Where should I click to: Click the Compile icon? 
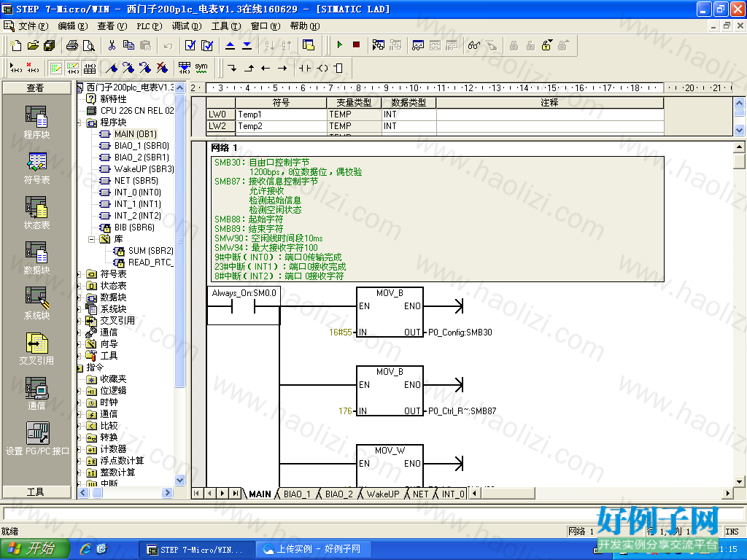point(190,45)
